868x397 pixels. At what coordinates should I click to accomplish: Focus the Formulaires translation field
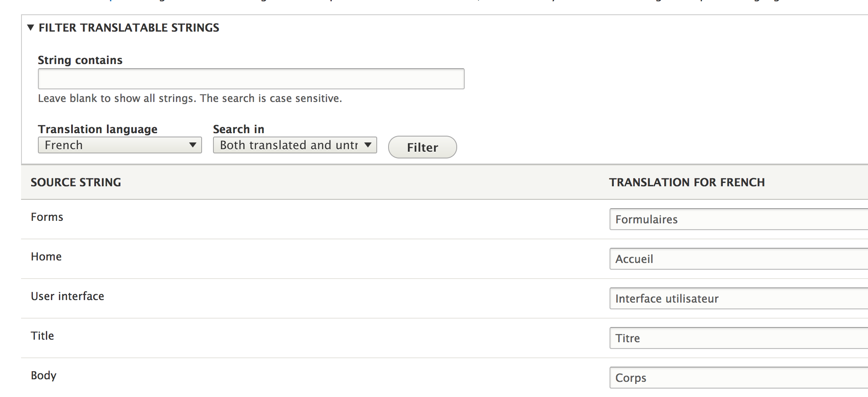[738, 219]
